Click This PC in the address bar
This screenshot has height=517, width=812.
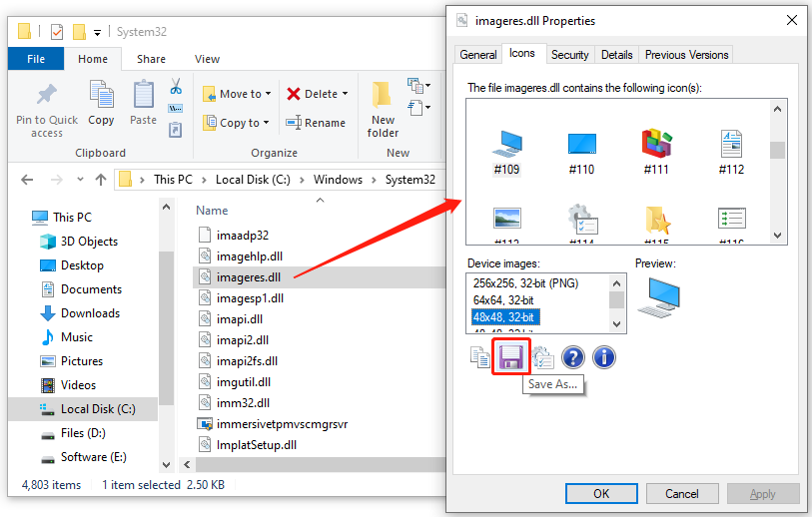[x=173, y=180]
